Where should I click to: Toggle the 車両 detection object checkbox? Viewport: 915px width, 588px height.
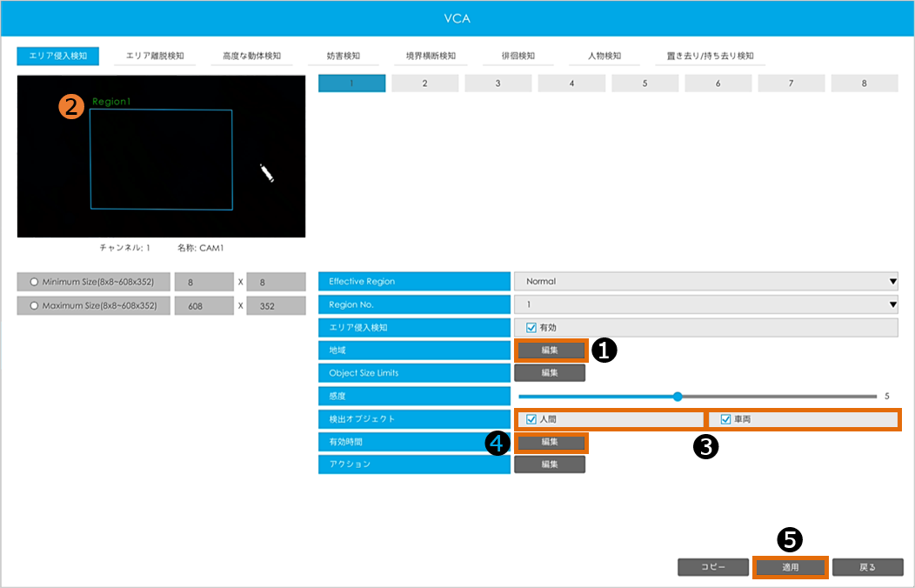[x=725, y=419]
